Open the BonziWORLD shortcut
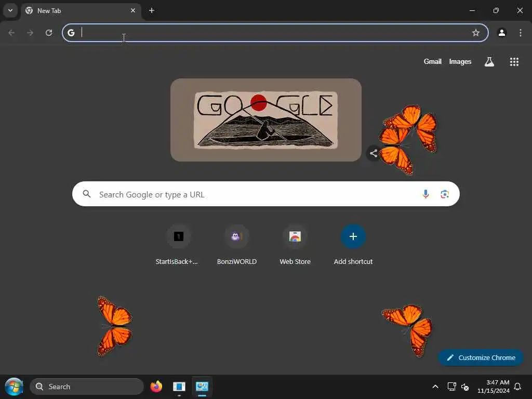Image resolution: width=532 pixels, height=399 pixels. tap(237, 245)
